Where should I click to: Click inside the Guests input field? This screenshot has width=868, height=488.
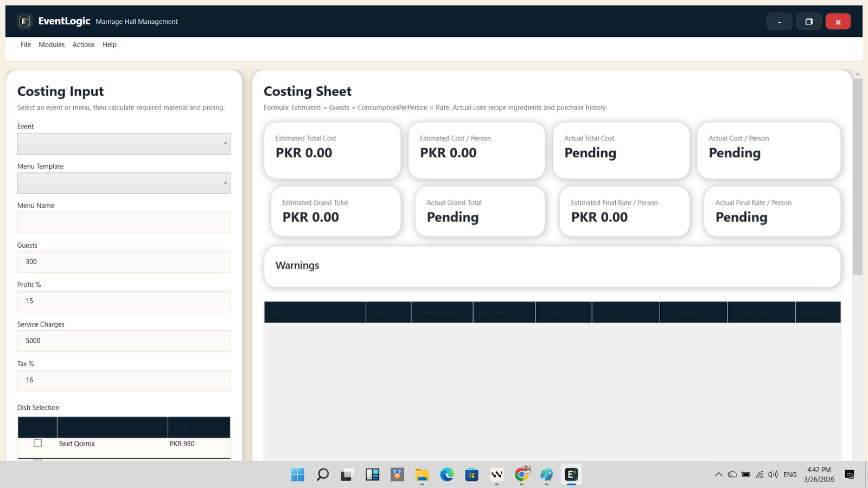pos(124,262)
